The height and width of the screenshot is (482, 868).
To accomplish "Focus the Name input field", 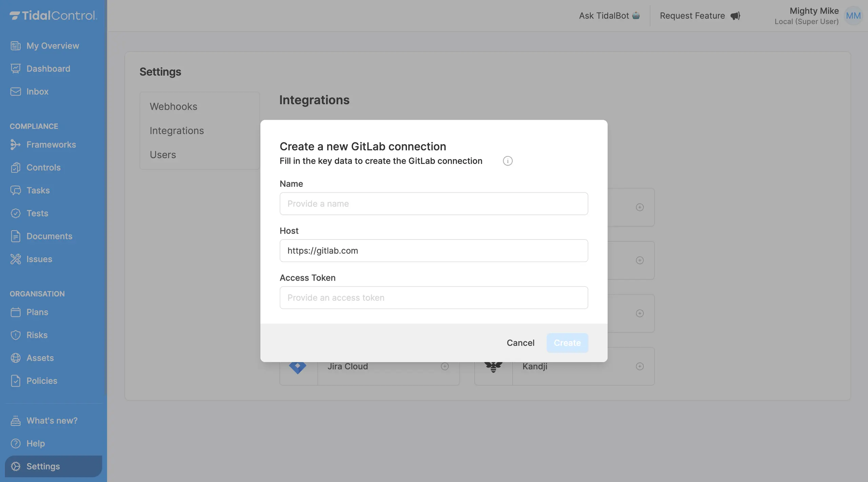I will tap(434, 204).
